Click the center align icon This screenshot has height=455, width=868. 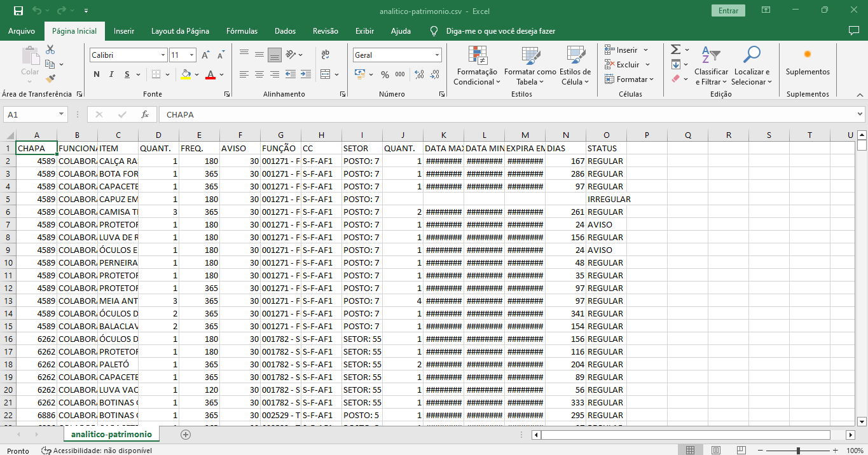[x=259, y=74]
